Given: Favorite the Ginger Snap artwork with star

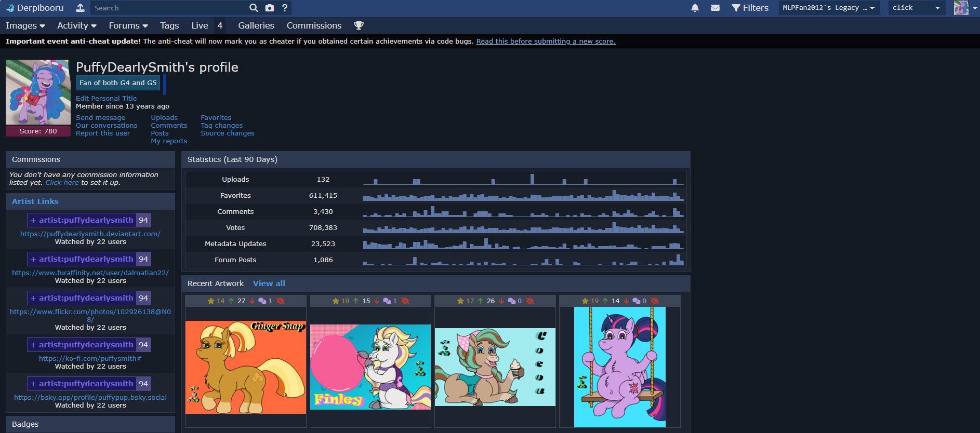Looking at the screenshot, I should click(x=211, y=301).
